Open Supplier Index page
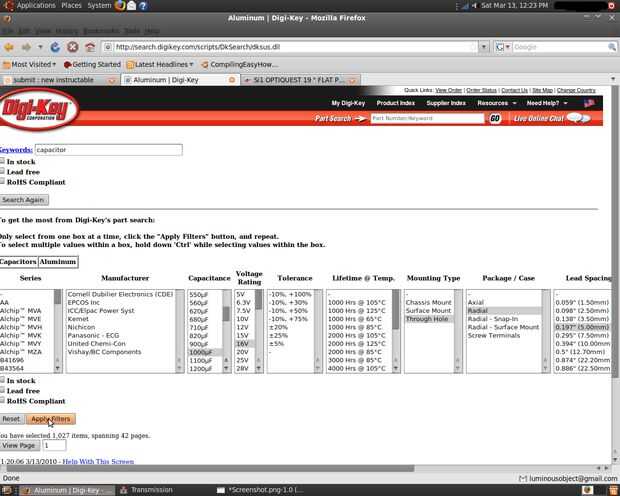Viewport: 620px width, 496px height. click(x=446, y=103)
